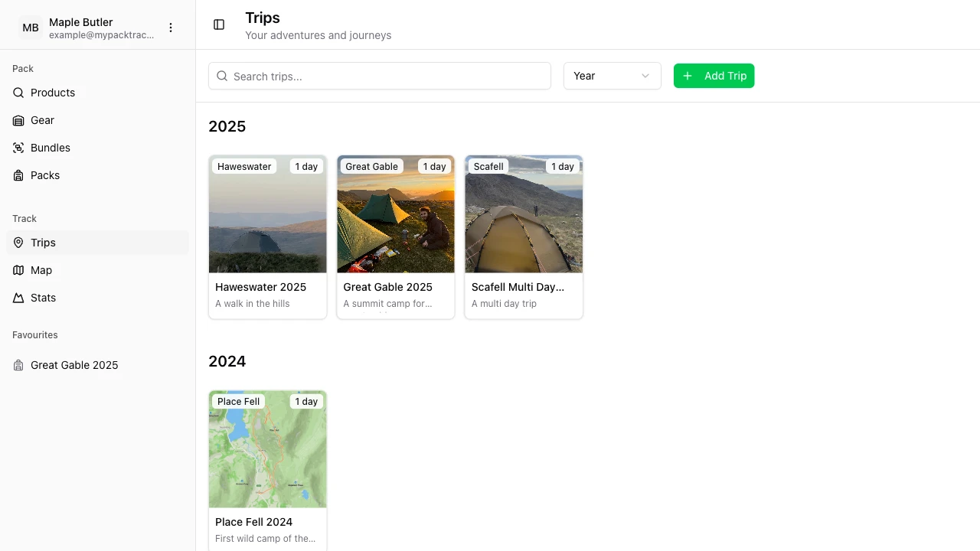Click the Products search icon in sidebar

[18, 93]
